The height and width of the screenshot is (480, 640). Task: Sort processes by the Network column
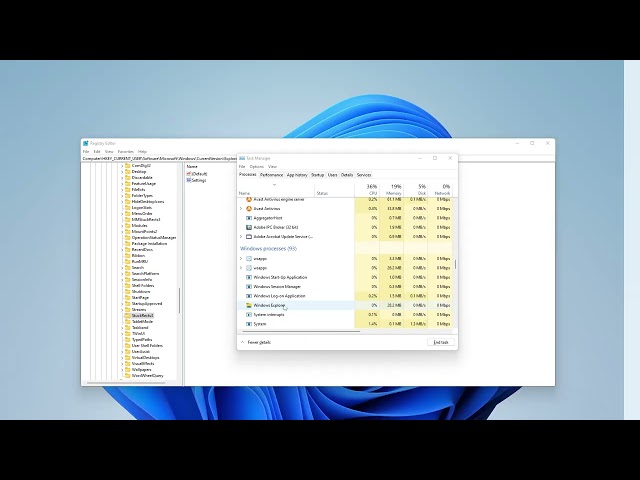coord(440,189)
